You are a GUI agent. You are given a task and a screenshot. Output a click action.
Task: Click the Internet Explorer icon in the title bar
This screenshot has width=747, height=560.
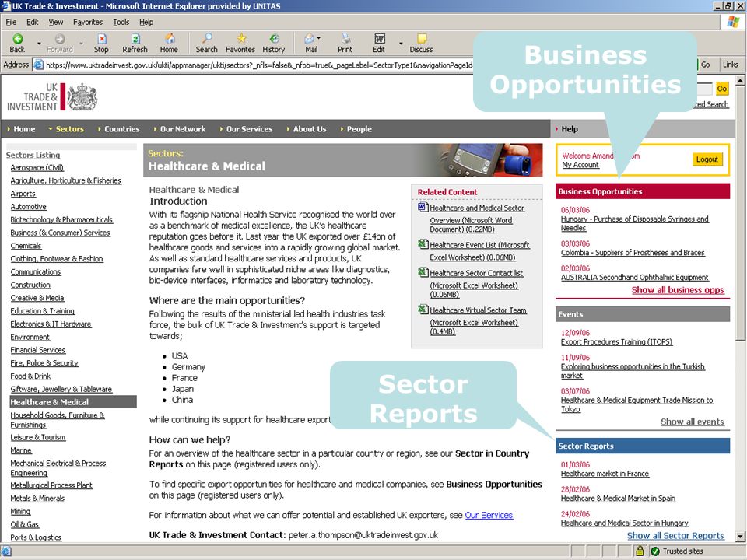point(6,5)
